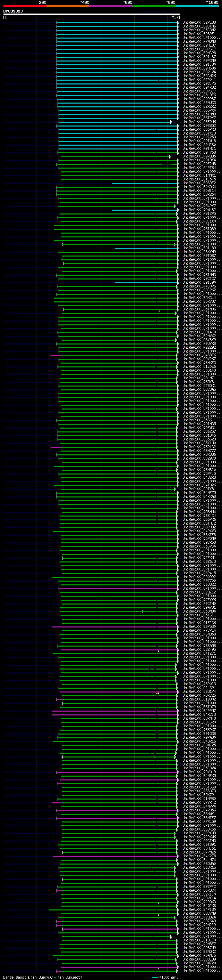Select the UniRef100_Q8HXE3 label
This screenshot has width=222, height=980.
(x=199, y=363)
